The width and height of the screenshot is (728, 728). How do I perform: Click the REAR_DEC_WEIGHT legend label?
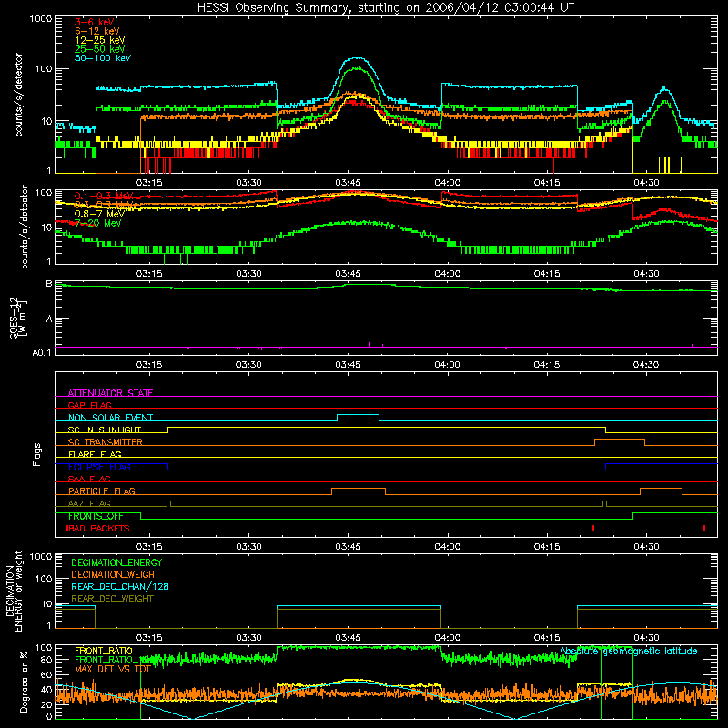112,599
